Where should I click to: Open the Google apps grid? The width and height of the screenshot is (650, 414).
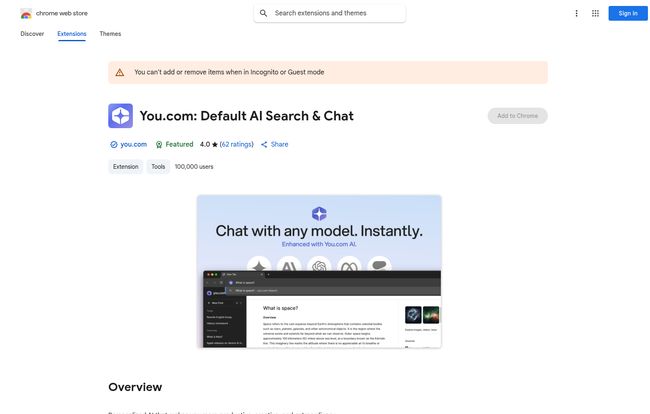coord(595,13)
